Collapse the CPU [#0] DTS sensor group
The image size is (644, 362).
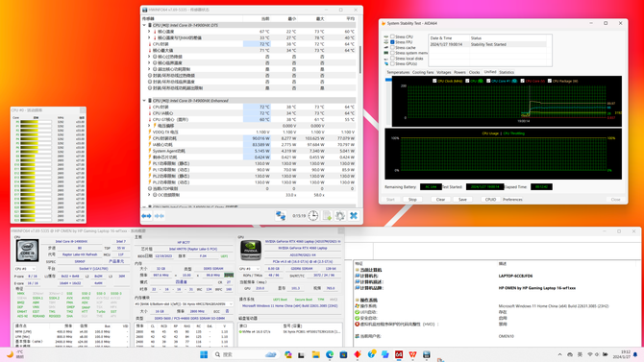click(144, 25)
